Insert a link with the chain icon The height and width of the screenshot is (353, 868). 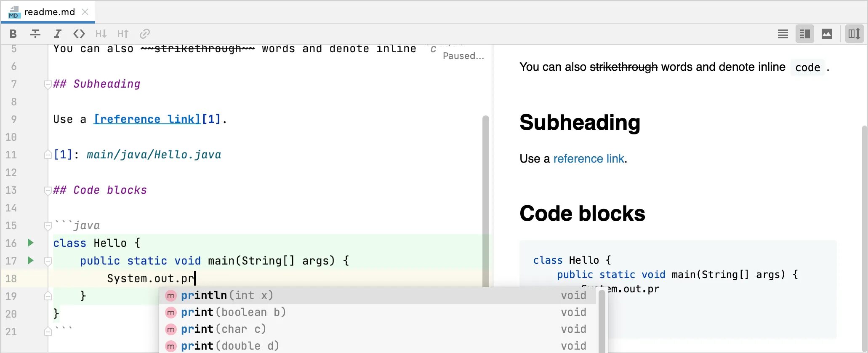145,34
